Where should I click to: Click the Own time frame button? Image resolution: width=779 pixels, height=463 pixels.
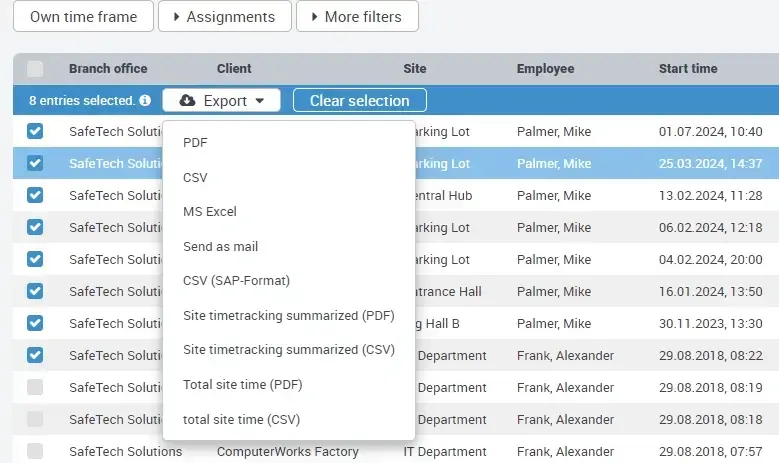click(x=83, y=16)
